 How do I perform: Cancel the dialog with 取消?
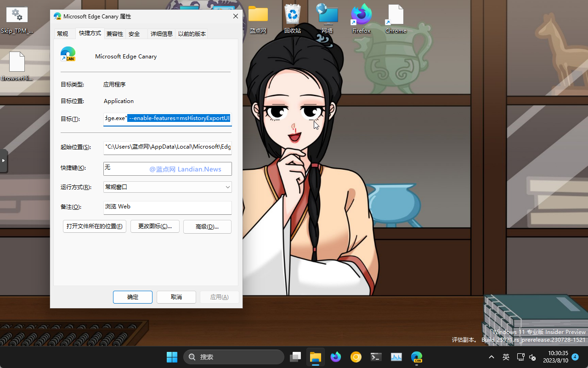tap(176, 297)
